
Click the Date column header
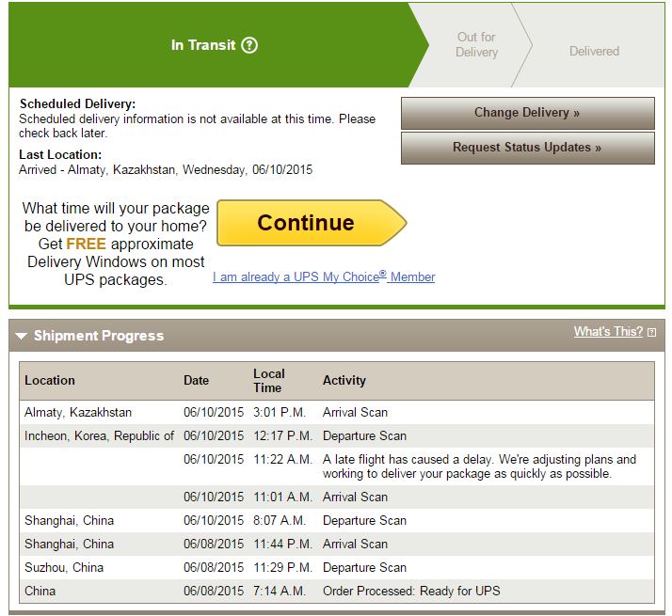tap(196, 380)
